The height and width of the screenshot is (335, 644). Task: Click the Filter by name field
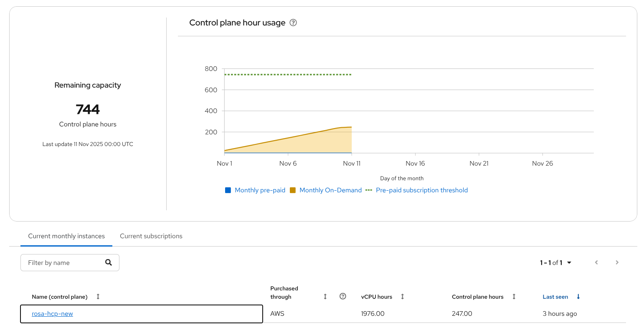tap(63, 263)
